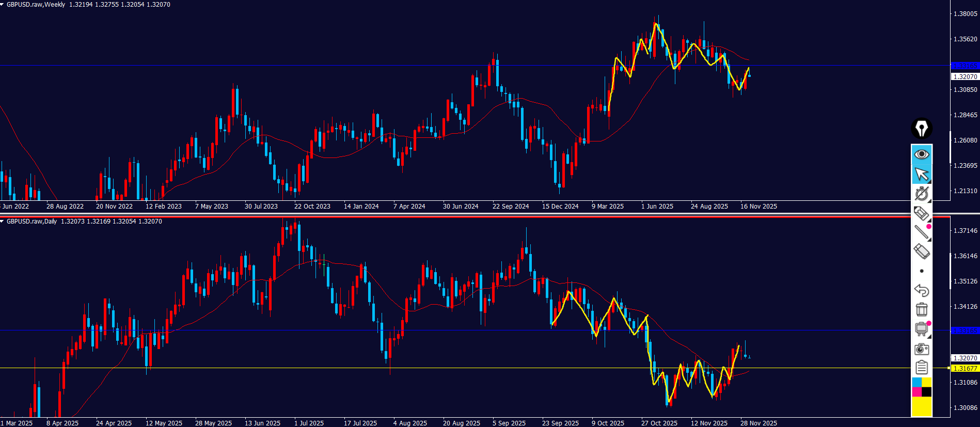Choose the straight line drawing tool

click(x=921, y=232)
